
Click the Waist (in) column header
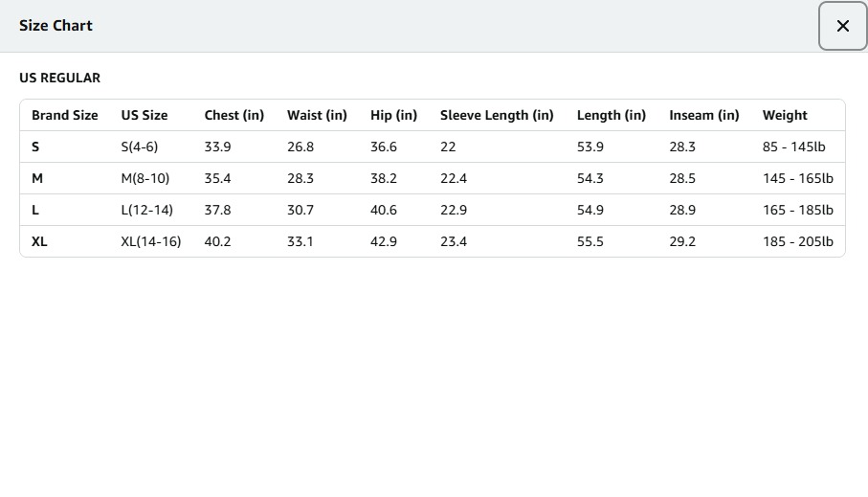pyautogui.click(x=317, y=115)
